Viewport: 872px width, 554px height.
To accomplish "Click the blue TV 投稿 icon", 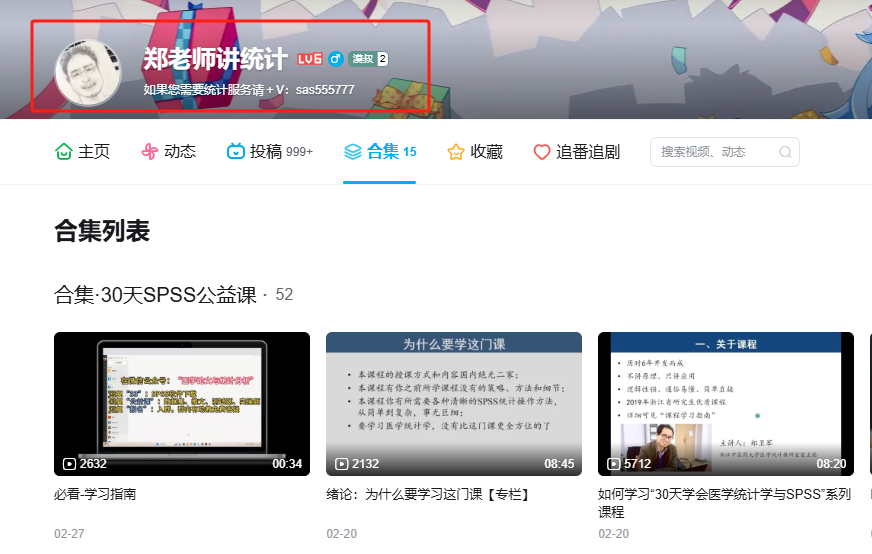I will pos(236,151).
